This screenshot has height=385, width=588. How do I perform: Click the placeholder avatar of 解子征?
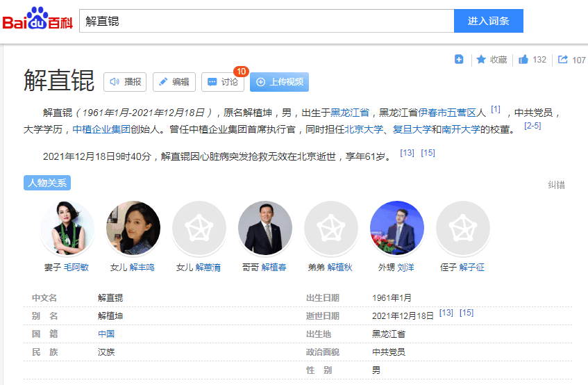[463, 228]
